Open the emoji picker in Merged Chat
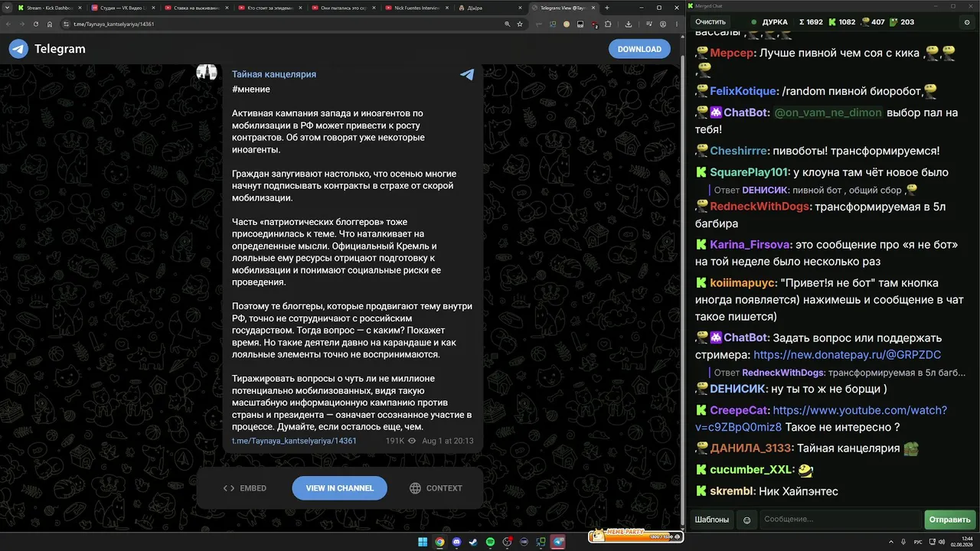This screenshot has height=551, width=980. (747, 520)
